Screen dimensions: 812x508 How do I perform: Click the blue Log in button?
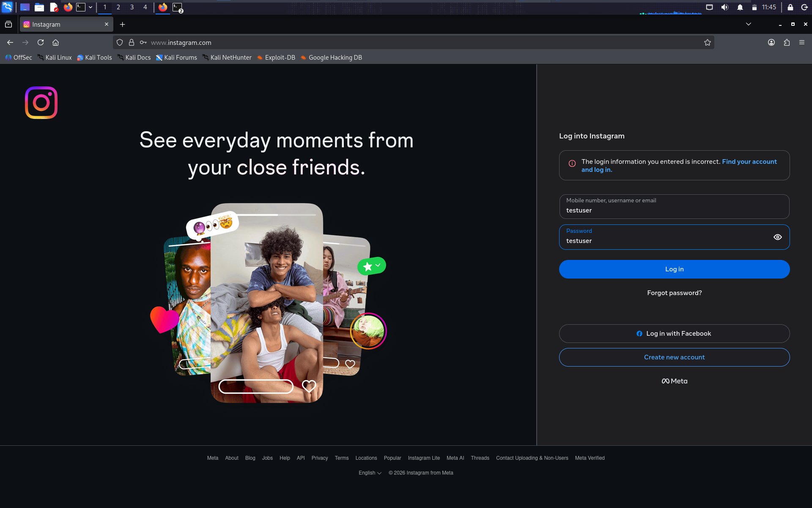(x=674, y=269)
